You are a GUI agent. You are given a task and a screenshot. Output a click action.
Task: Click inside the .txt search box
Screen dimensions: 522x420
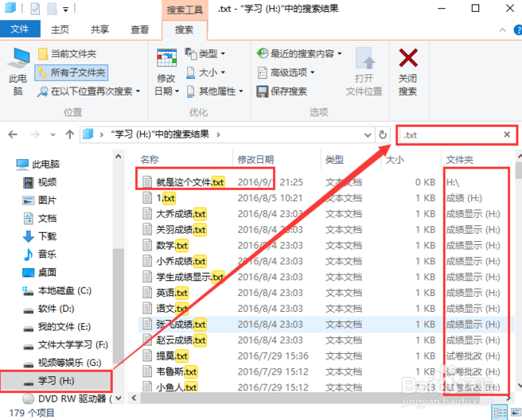pos(450,135)
